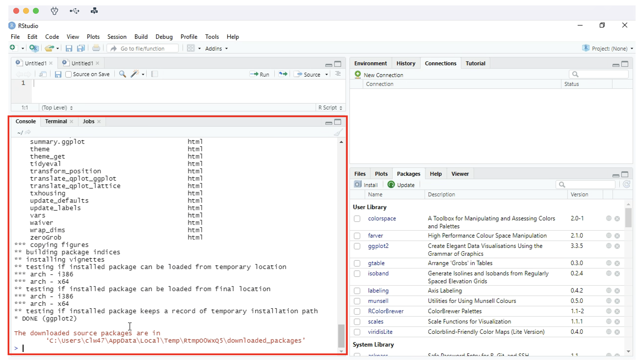Check the munsell package checkbox
This screenshot has height=364, width=640.
357,301
